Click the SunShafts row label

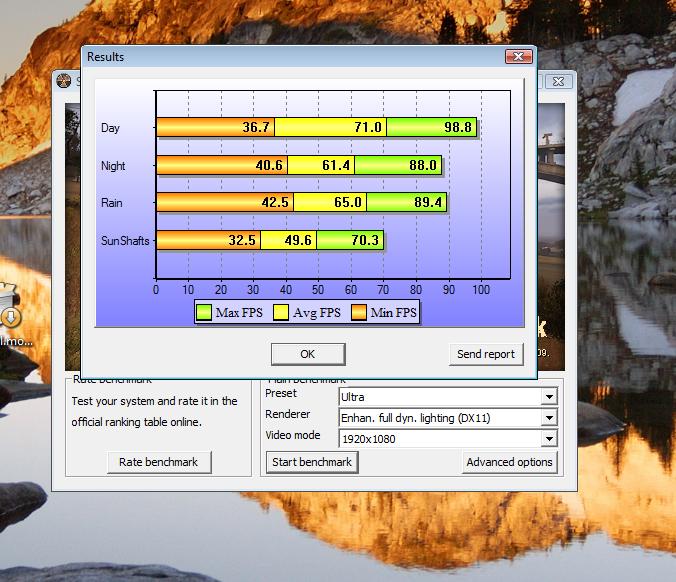pos(125,241)
